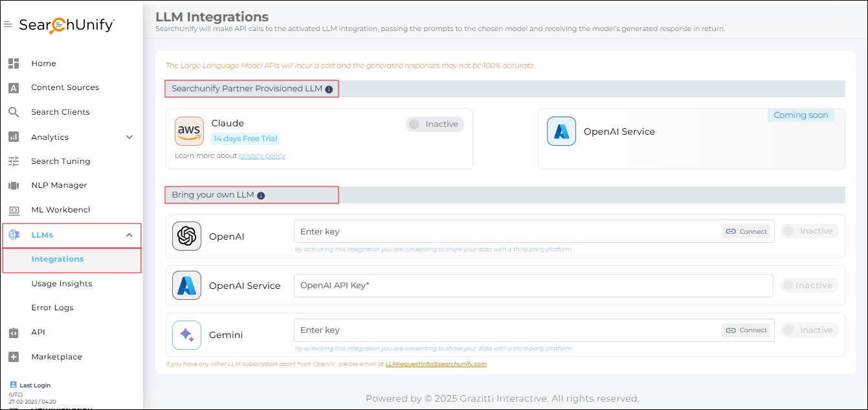Click the Search Tuning sliders icon
This screenshot has height=410, width=868.
click(14, 161)
